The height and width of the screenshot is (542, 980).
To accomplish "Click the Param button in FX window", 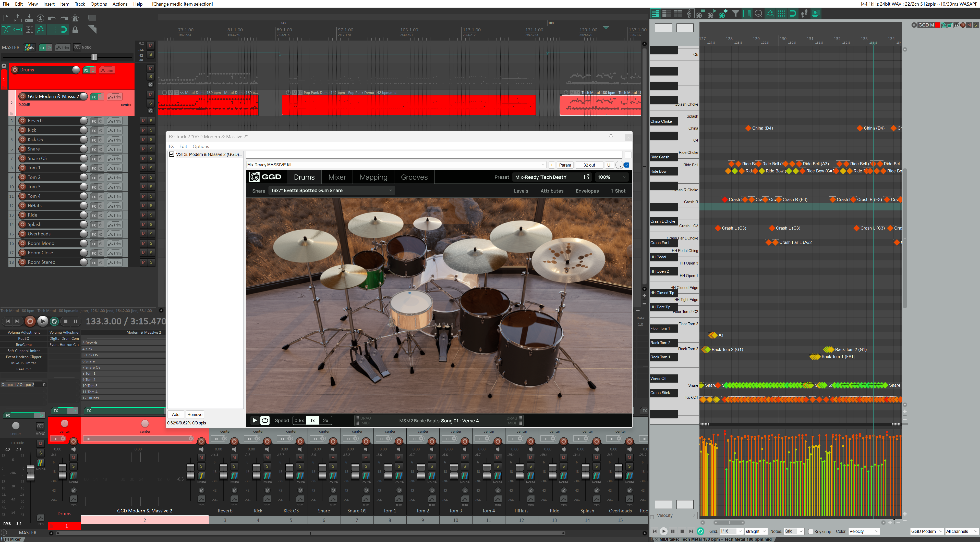I will click(x=565, y=165).
